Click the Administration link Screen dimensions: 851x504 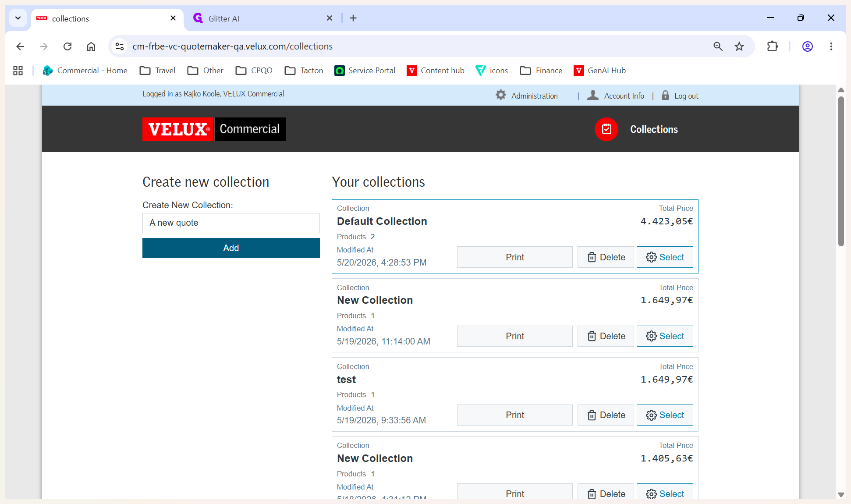pos(534,96)
